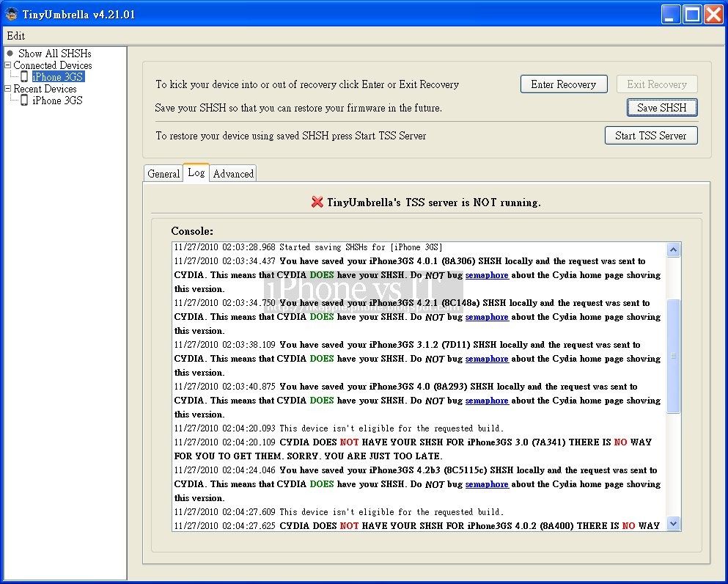Click log text mentioning 4.0.2 (8A400)
The height and width of the screenshot is (584, 728).
pos(417,526)
